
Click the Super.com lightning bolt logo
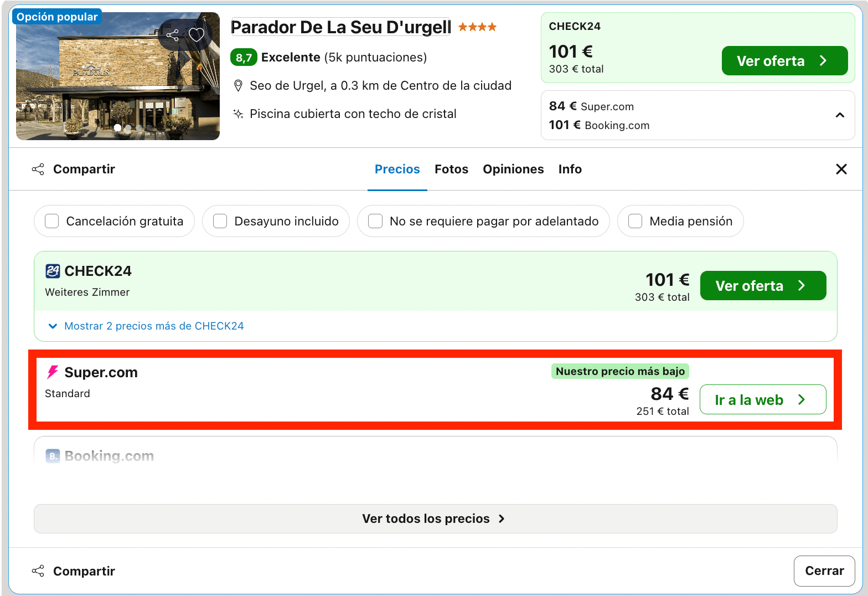53,372
